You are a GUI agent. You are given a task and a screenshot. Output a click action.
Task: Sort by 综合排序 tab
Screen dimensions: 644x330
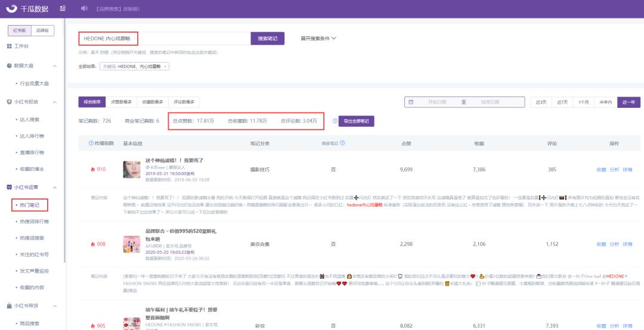92,102
